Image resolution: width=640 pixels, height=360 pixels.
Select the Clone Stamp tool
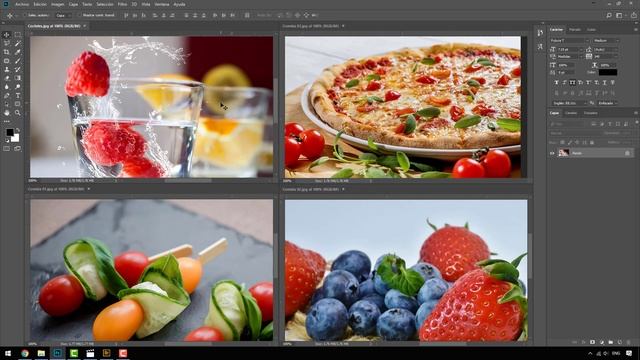click(x=7, y=69)
